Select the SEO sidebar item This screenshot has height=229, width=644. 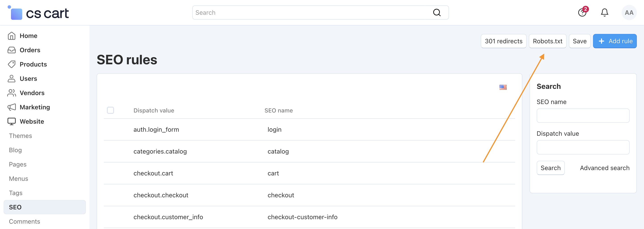click(45, 207)
